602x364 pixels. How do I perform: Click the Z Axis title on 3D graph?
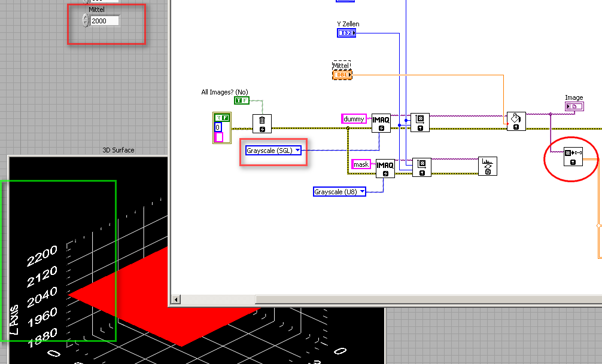(14, 320)
